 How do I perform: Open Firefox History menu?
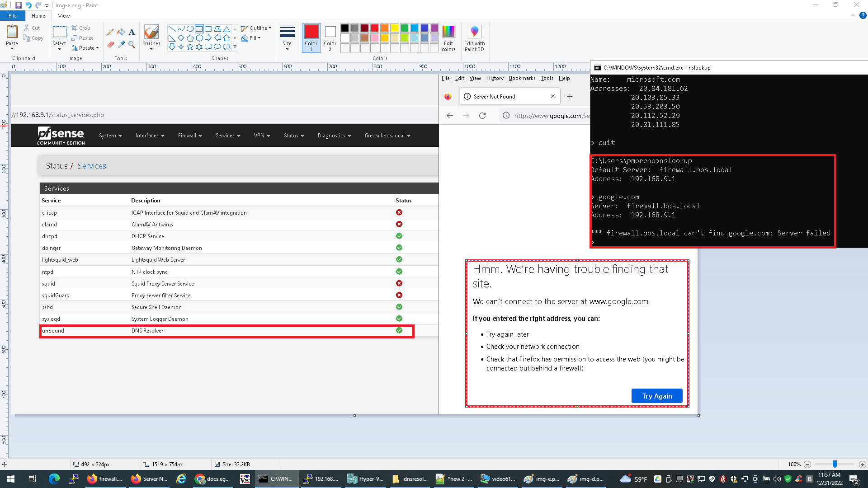click(x=495, y=78)
